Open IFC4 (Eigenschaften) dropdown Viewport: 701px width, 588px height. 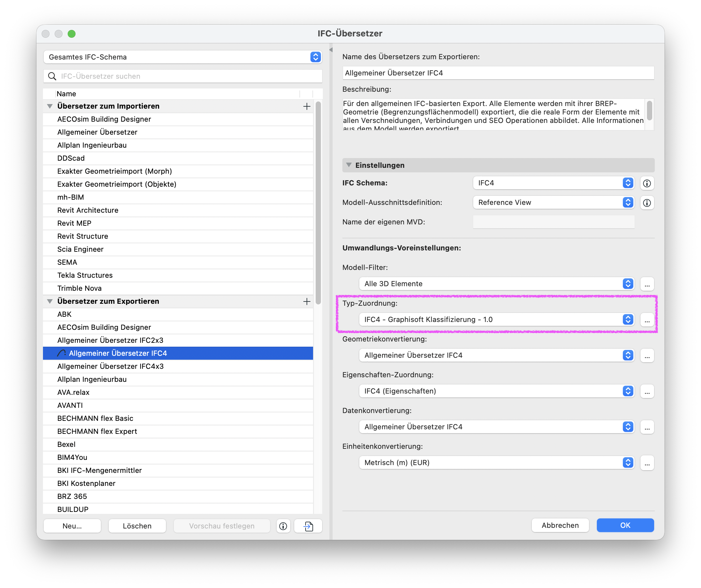496,391
